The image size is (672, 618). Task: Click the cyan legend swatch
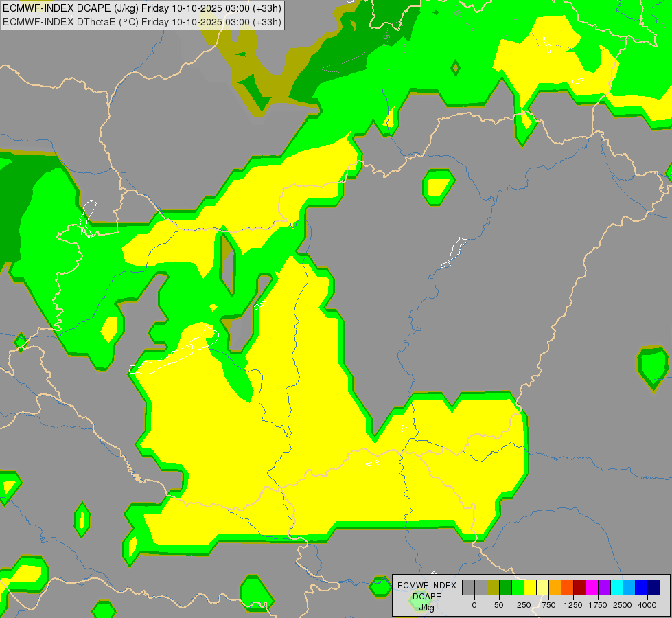[x=616, y=587]
